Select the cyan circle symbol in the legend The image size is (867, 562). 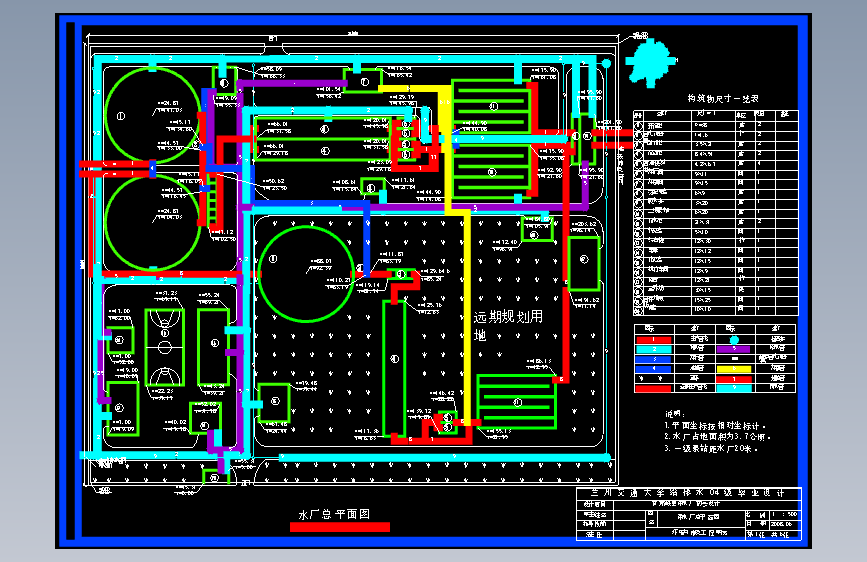[x=734, y=340]
